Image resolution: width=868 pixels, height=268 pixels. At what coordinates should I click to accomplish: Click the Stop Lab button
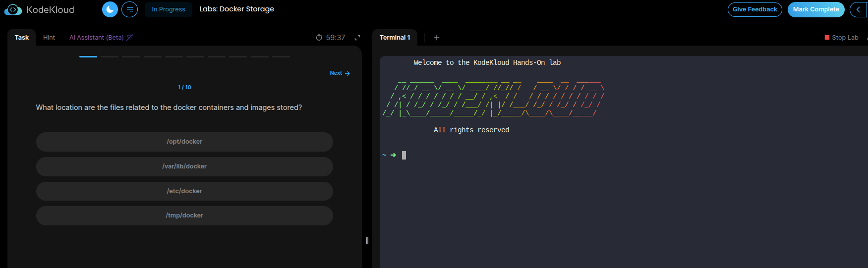841,38
